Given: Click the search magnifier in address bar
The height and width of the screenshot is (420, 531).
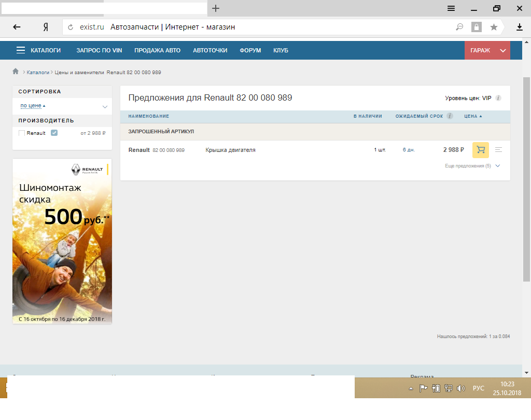Looking at the screenshot, I should point(459,27).
